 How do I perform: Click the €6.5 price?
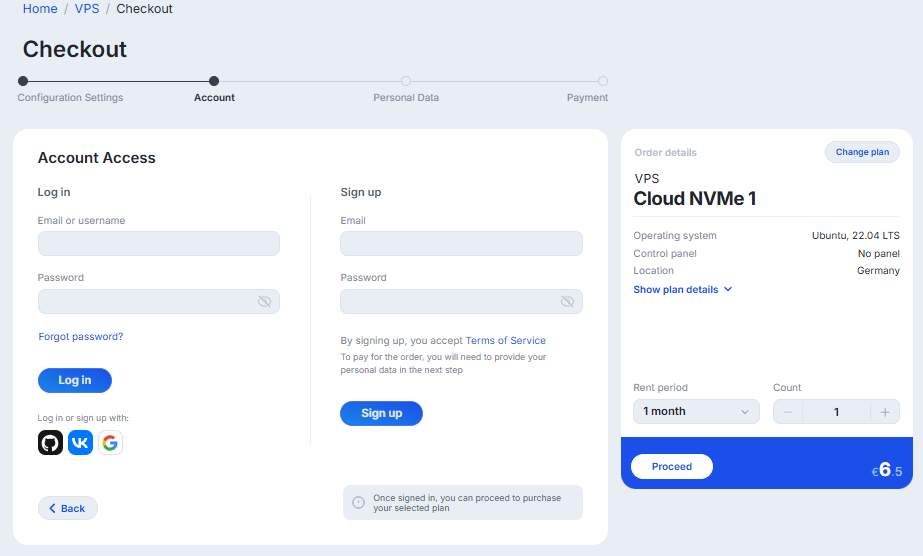tap(887, 470)
